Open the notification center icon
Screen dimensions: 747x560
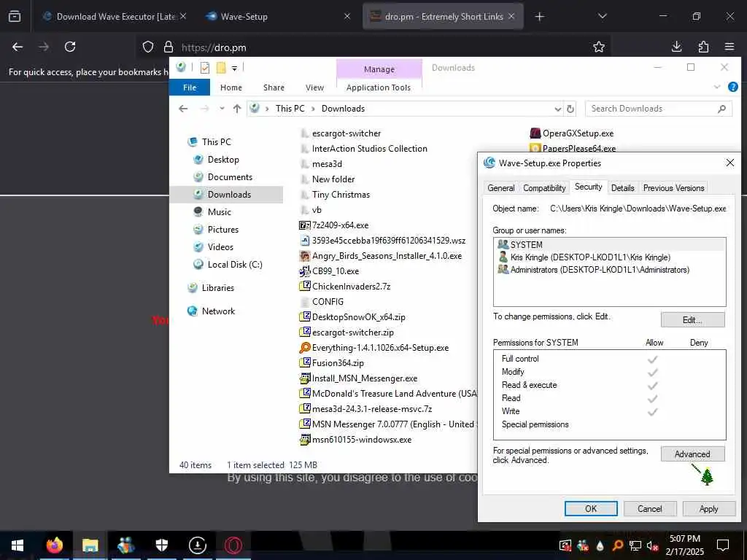[x=723, y=545]
